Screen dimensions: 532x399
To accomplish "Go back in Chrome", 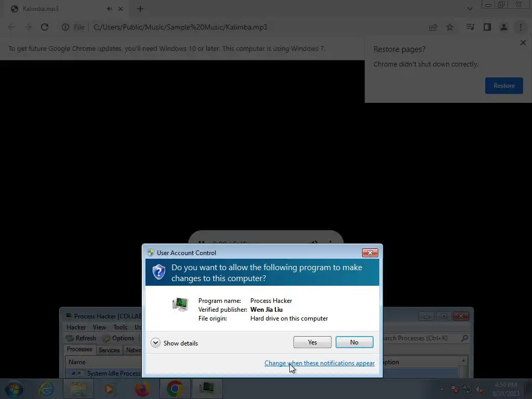I will click(11, 27).
